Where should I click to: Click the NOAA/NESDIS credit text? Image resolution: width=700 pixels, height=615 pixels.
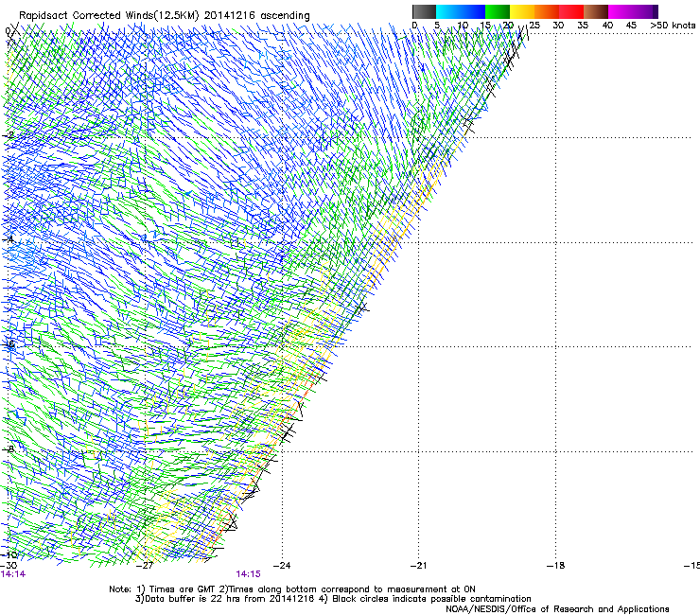pos(557,609)
